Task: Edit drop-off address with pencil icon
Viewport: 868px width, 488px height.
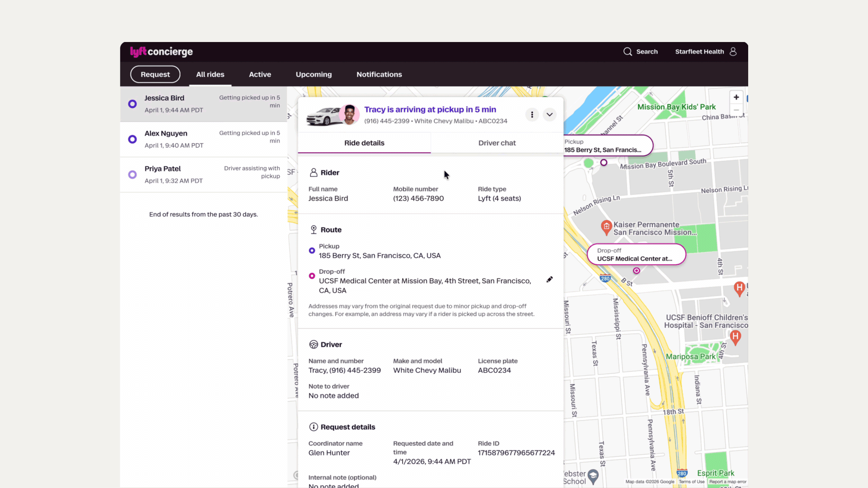Action: [x=549, y=280]
